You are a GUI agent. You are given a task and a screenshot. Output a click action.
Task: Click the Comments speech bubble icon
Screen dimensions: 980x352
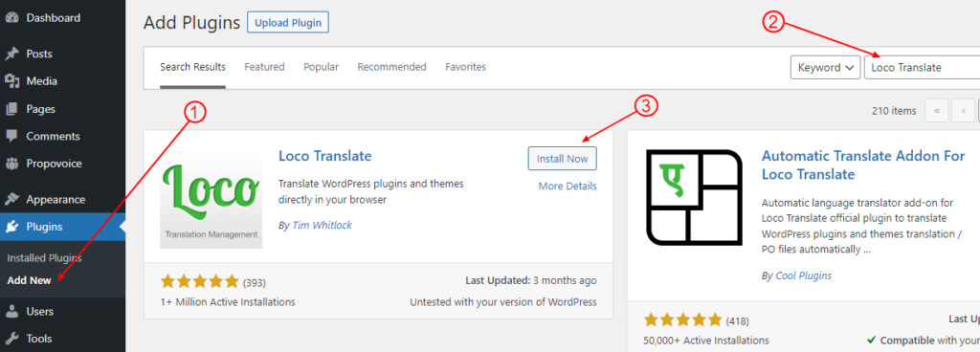click(11, 136)
